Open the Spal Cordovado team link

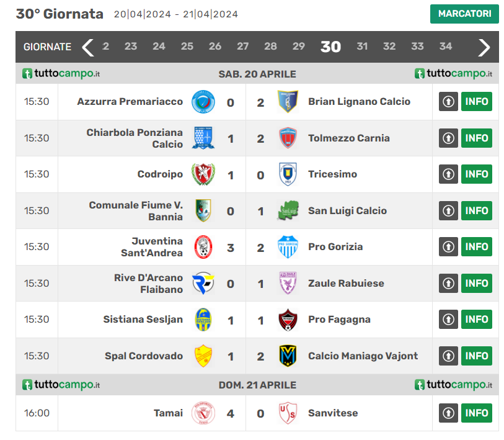(x=144, y=356)
